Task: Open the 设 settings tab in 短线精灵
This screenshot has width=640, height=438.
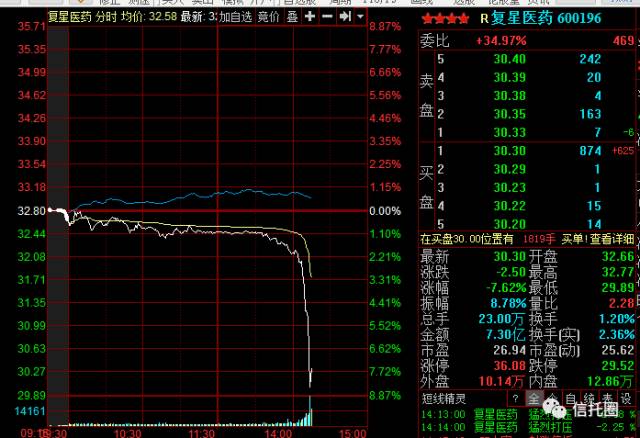Action: (626, 399)
